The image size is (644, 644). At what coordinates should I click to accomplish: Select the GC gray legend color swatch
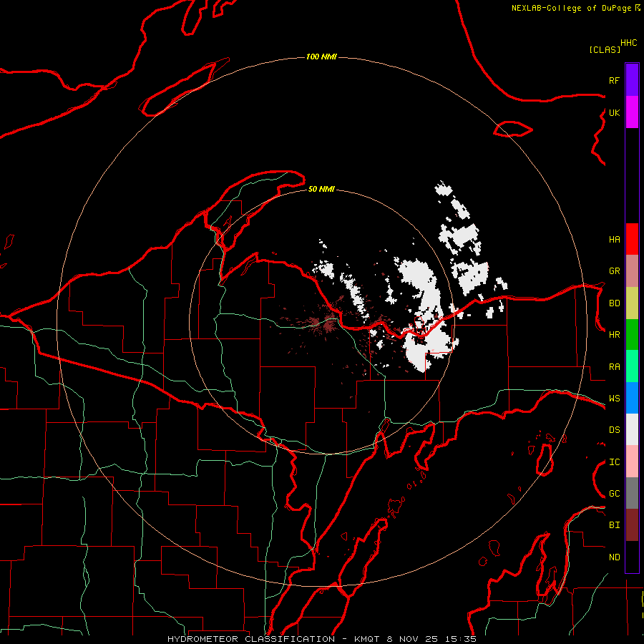click(x=632, y=493)
